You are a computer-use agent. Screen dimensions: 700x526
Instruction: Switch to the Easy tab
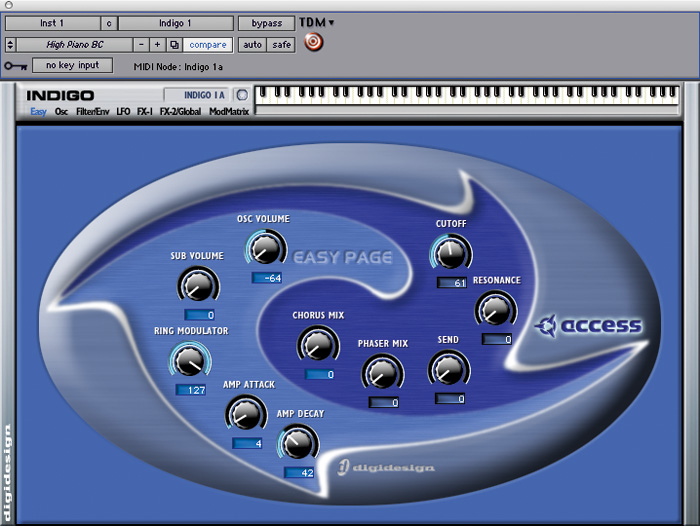38,112
